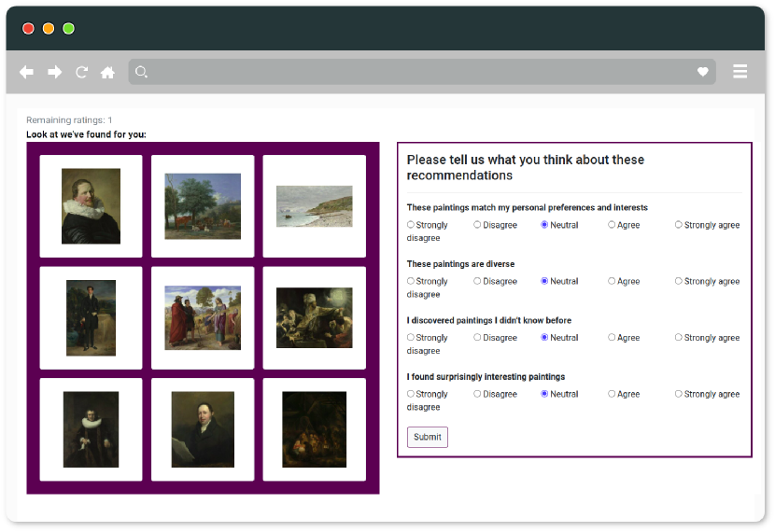The height and width of the screenshot is (532, 775).
Task: Submit the recommendation ratings form
Action: click(427, 437)
